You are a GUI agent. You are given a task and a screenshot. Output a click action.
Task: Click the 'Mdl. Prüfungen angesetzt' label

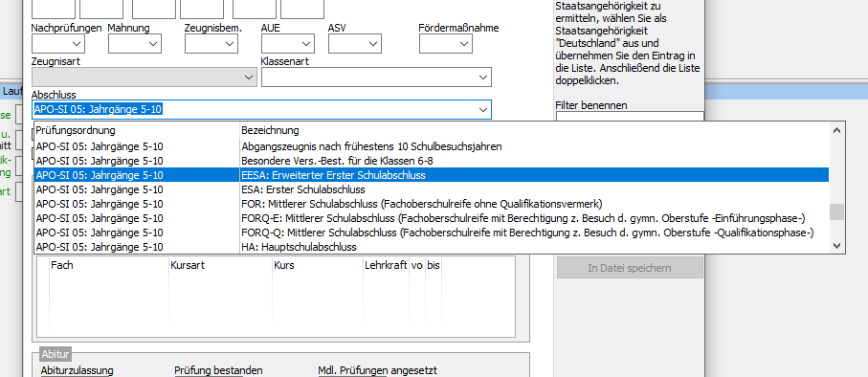tap(377, 370)
